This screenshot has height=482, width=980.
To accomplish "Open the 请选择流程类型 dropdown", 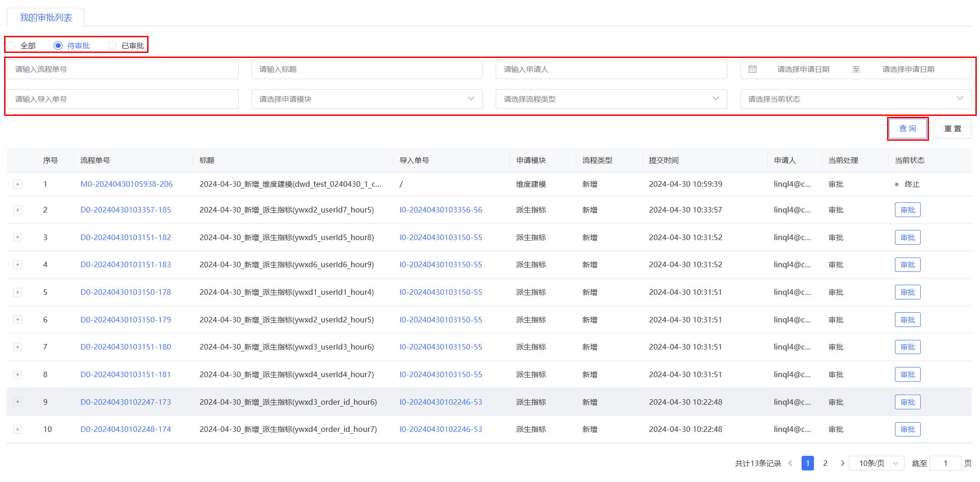I will pos(611,99).
